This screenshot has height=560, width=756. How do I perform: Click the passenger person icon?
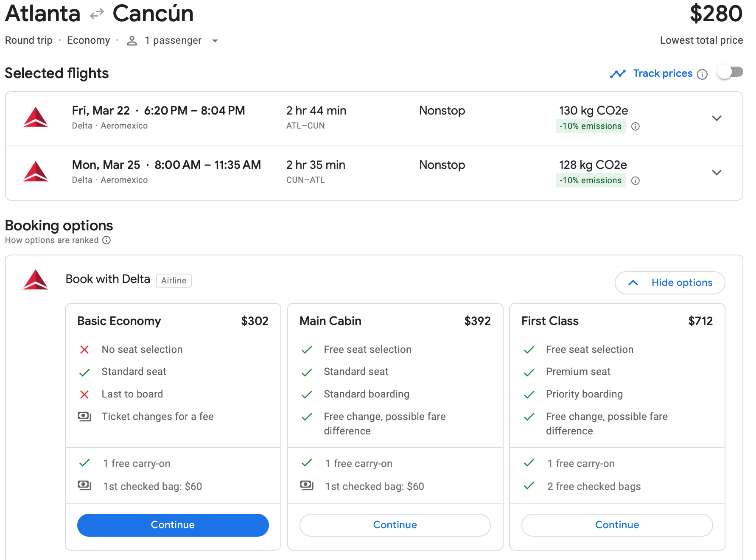coord(132,41)
